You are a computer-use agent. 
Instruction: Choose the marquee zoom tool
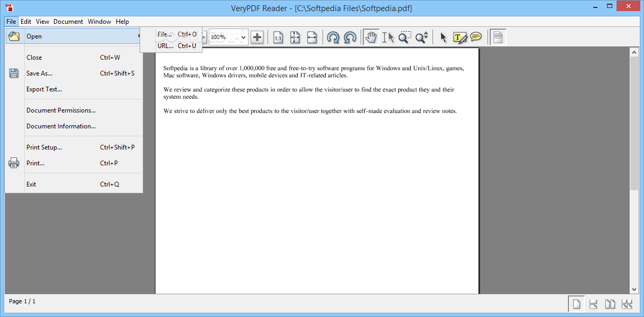405,37
